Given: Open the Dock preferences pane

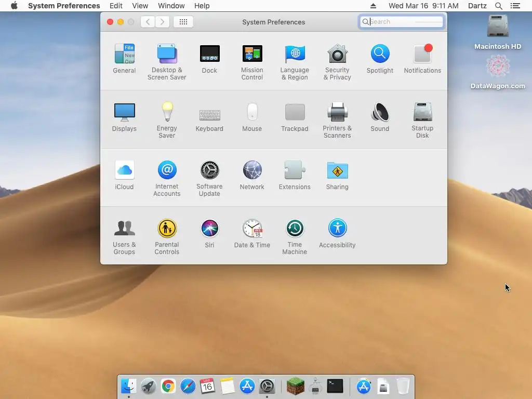Looking at the screenshot, I should tap(209, 58).
